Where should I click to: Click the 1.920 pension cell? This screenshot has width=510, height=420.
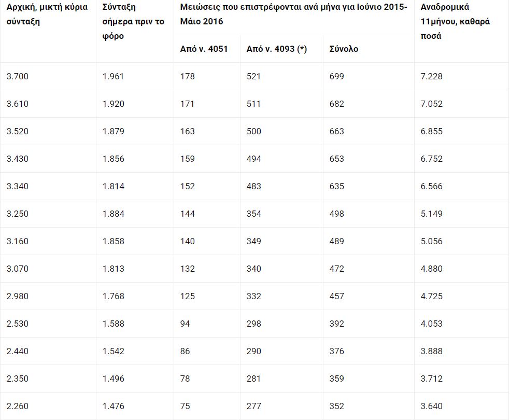pos(135,104)
